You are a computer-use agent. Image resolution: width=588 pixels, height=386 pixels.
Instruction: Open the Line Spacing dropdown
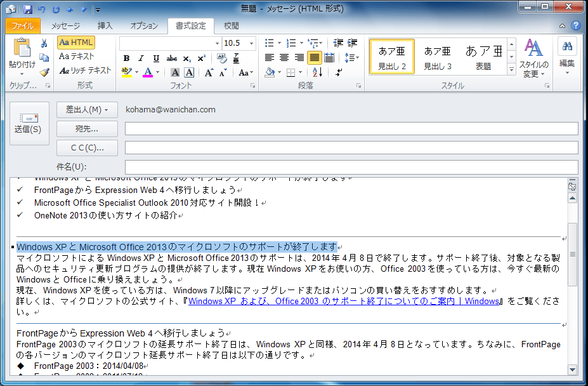click(352, 58)
